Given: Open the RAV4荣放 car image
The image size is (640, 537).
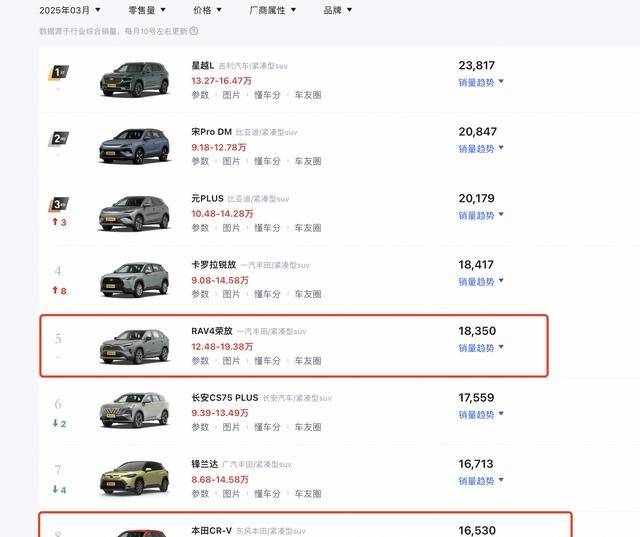Looking at the screenshot, I should tap(135, 346).
